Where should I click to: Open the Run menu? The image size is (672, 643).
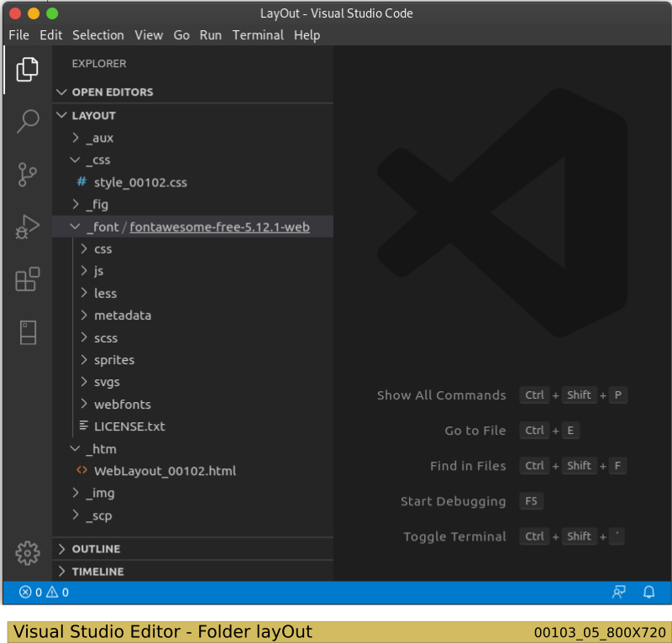pyautogui.click(x=211, y=35)
